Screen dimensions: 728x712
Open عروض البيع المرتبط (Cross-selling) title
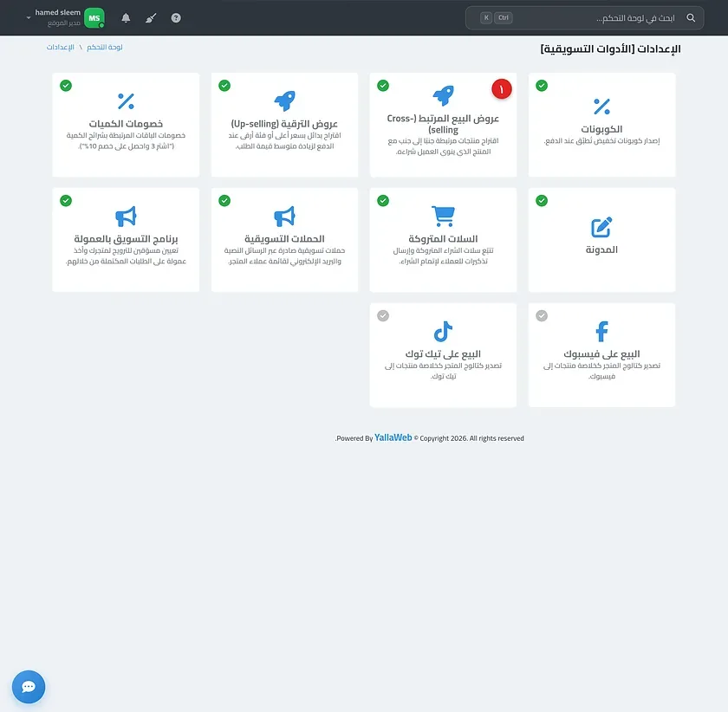443,124
